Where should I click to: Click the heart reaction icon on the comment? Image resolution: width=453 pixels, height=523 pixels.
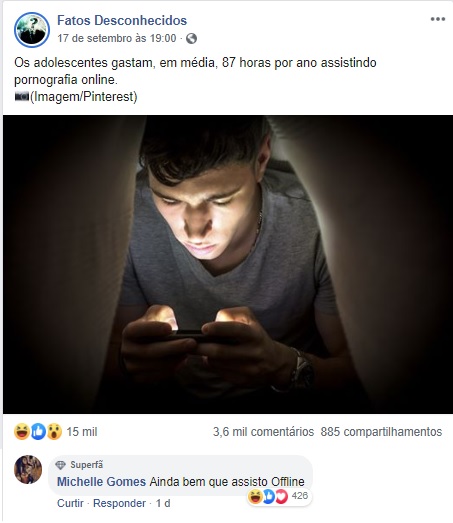[282, 497]
